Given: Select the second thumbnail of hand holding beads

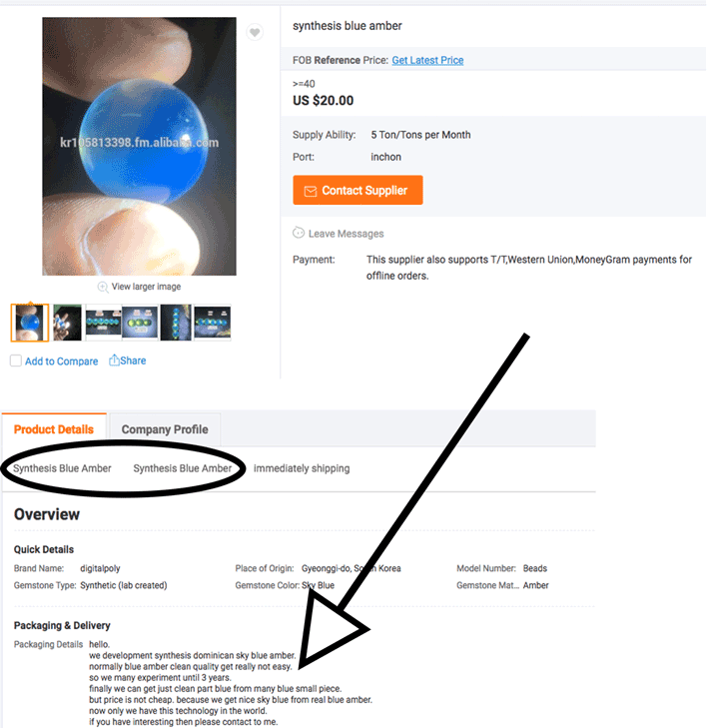Looking at the screenshot, I should tap(67, 323).
